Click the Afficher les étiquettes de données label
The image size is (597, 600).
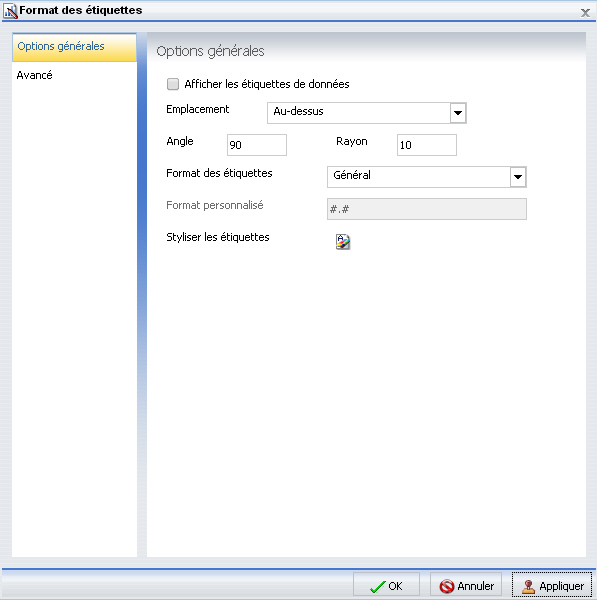point(267,84)
